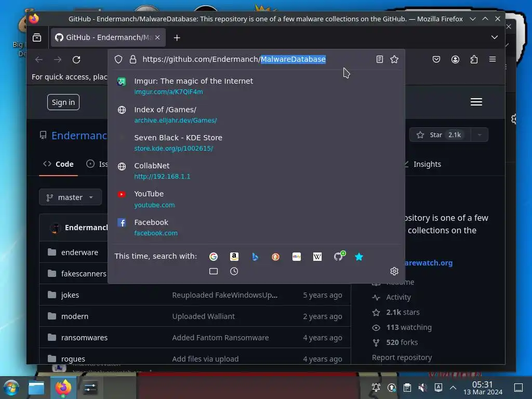Open the fakescanners folder
This screenshot has height=399, width=532.
(84, 274)
